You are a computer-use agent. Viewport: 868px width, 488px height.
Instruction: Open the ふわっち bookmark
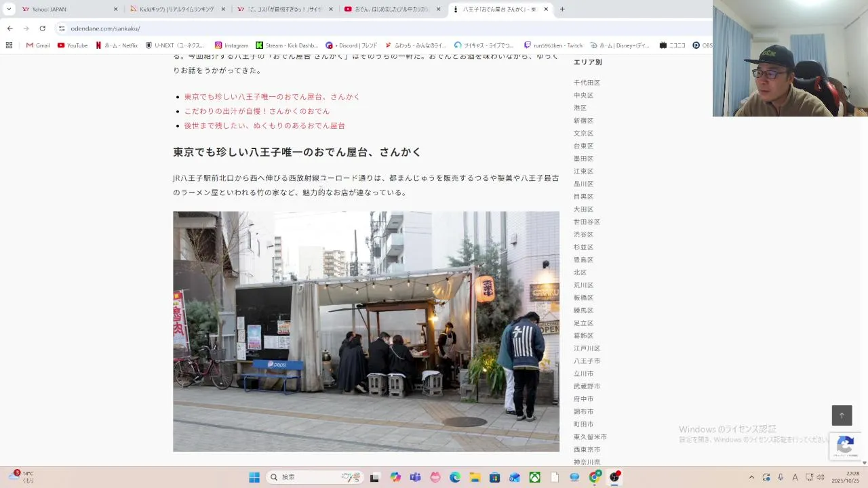(x=416, y=45)
